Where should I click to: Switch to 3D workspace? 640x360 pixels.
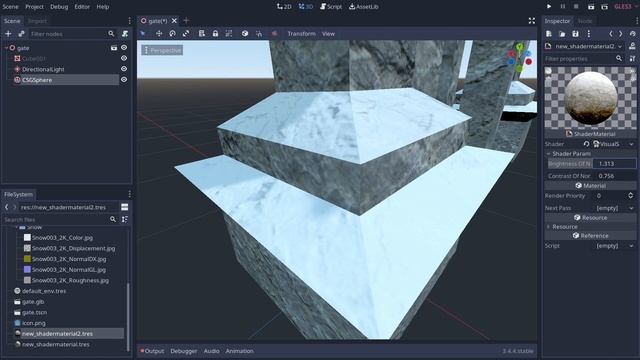click(306, 7)
